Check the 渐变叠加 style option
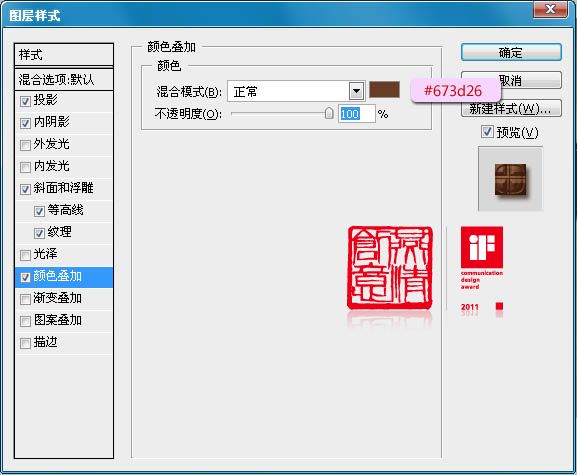Screen dimensions: 577x475 pos(25,299)
